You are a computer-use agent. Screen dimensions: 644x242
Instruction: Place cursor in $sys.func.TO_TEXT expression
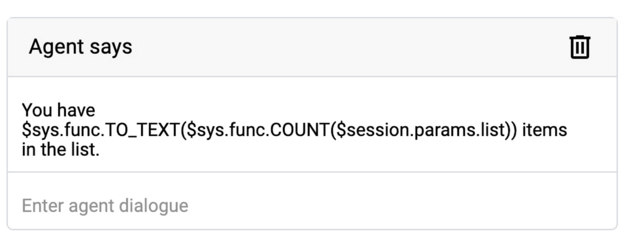pyautogui.click(x=101, y=130)
